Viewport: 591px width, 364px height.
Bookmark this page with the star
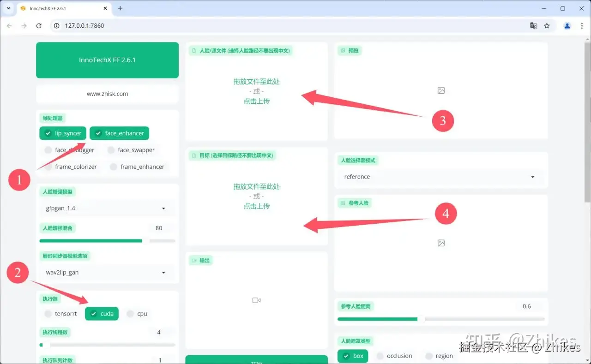click(x=547, y=26)
